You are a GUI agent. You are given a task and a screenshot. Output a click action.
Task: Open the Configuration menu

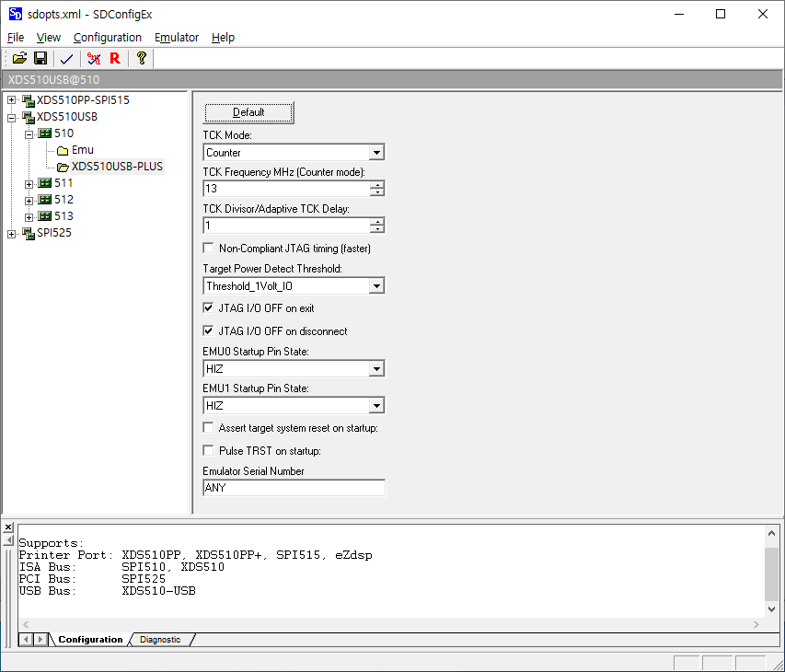pyautogui.click(x=108, y=38)
